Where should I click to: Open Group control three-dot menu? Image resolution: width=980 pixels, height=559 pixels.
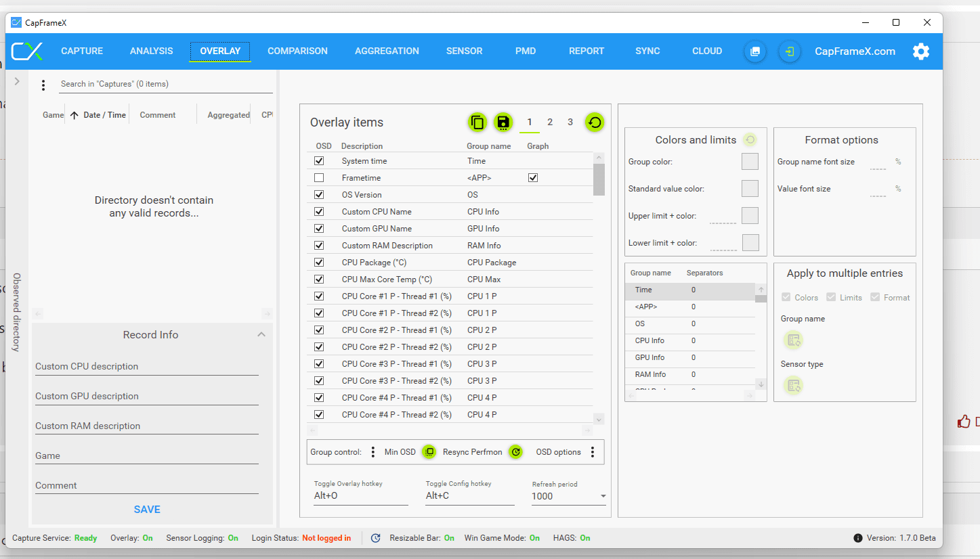pyautogui.click(x=373, y=452)
